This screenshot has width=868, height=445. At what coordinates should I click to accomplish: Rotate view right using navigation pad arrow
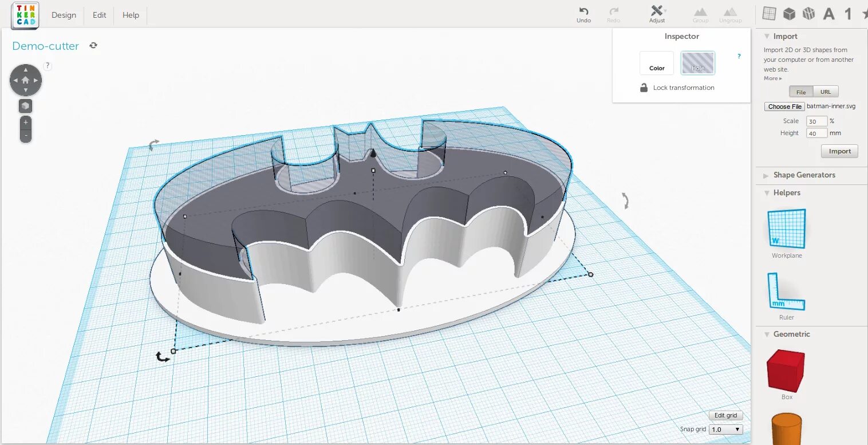pos(37,81)
